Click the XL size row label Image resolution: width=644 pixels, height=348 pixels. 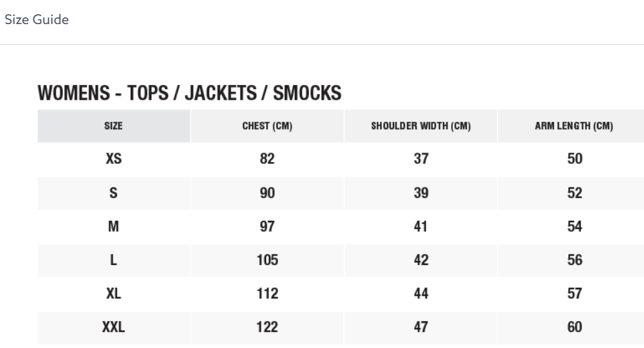tap(113, 293)
